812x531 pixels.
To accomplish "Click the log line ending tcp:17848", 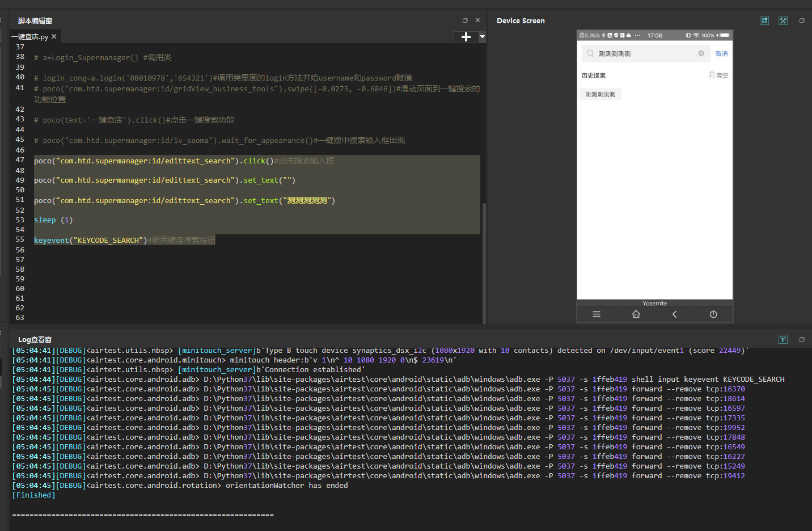I will (378, 437).
